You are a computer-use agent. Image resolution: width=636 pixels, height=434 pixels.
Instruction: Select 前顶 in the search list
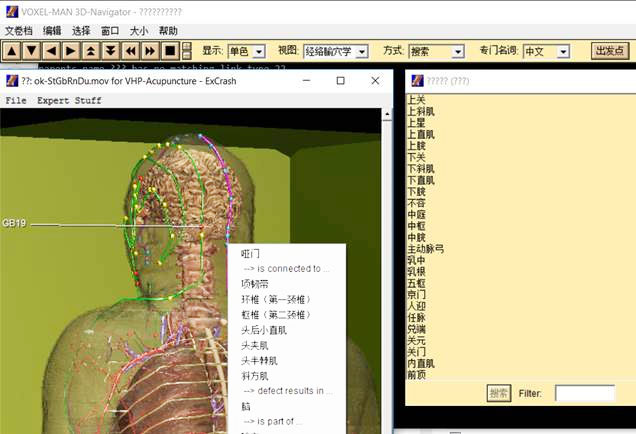click(417, 375)
